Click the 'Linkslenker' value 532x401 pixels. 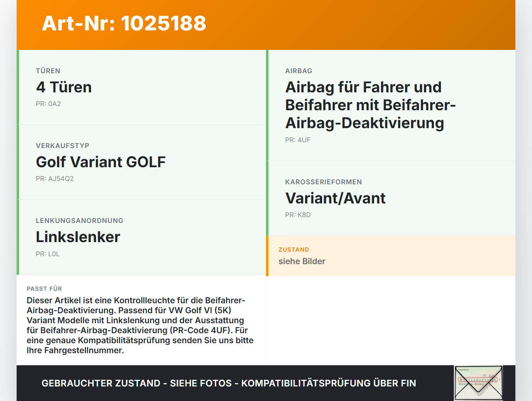click(x=78, y=237)
